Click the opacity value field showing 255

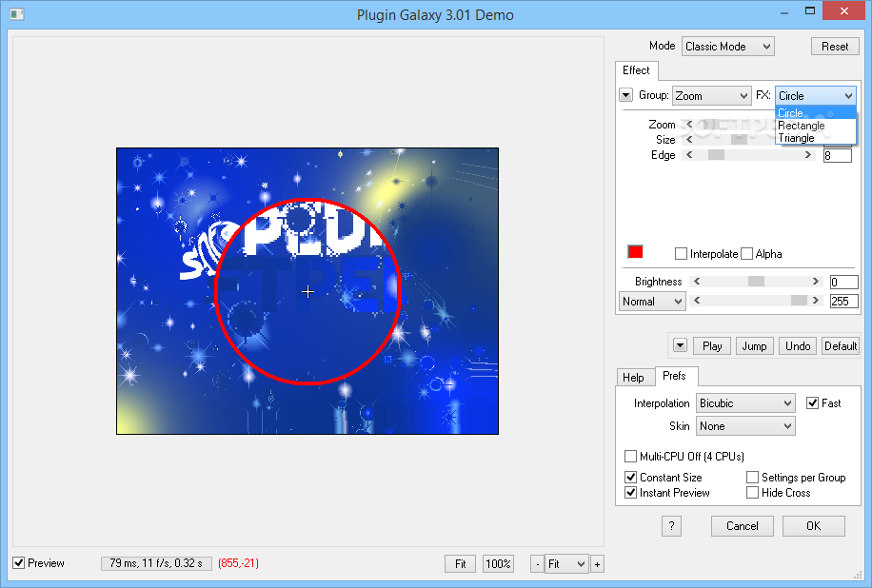tap(843, 302)
